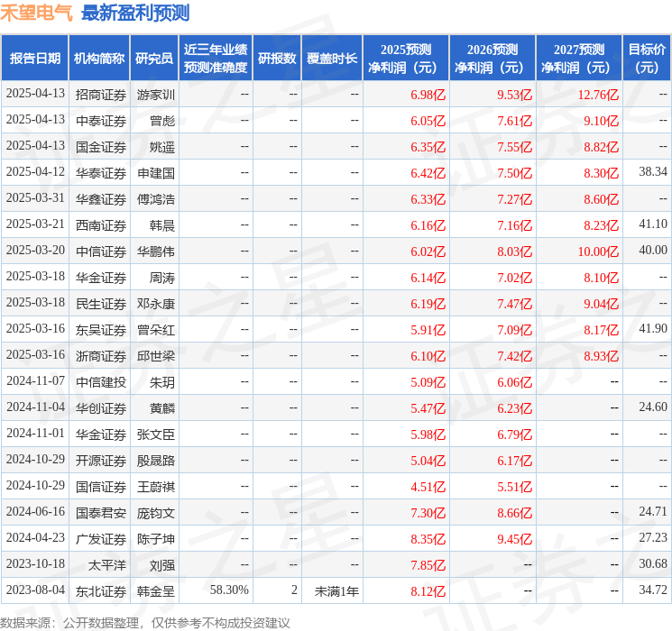Click analyst name 曾彪
672x631 pixels.
pyautogui.click(x=162, y=121)
